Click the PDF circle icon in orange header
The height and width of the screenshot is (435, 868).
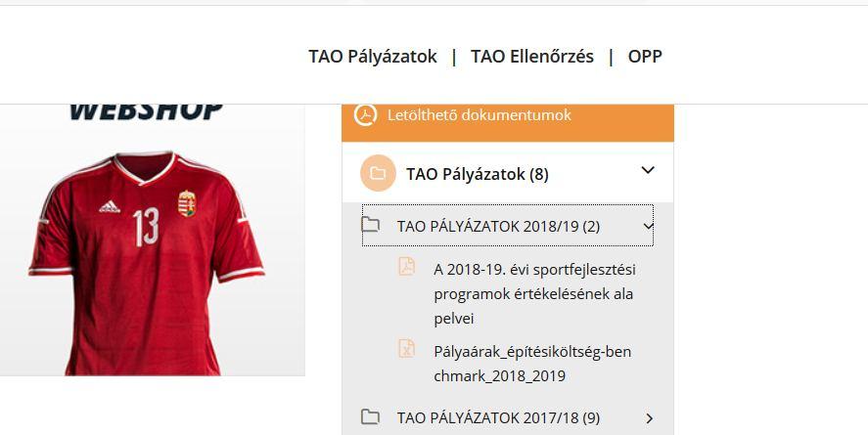365,115
